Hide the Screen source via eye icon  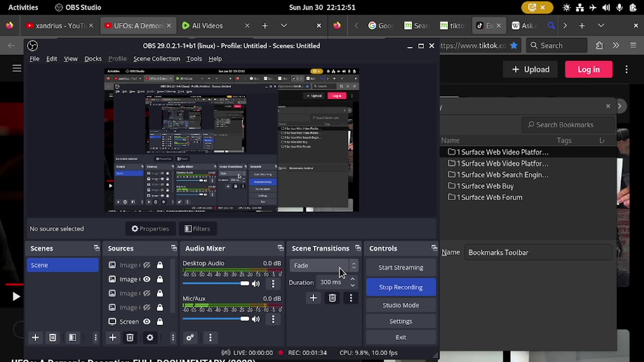click(146, 321)
